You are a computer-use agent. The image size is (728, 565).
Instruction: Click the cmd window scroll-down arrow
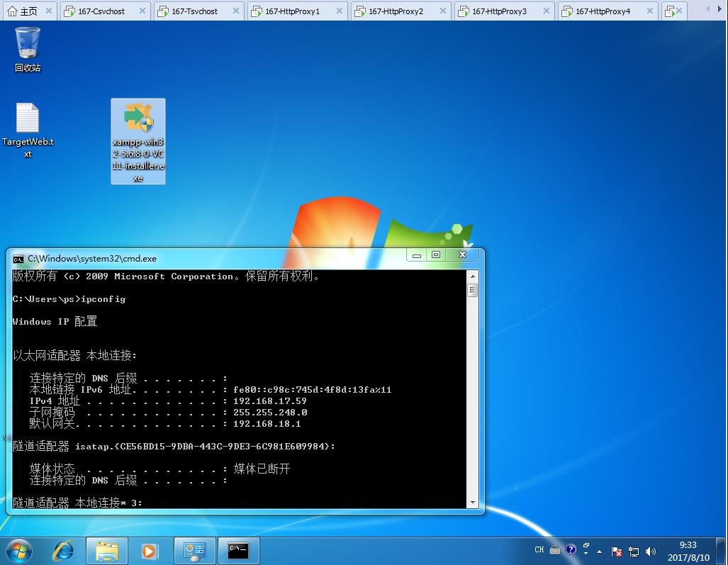coord(472,503)
